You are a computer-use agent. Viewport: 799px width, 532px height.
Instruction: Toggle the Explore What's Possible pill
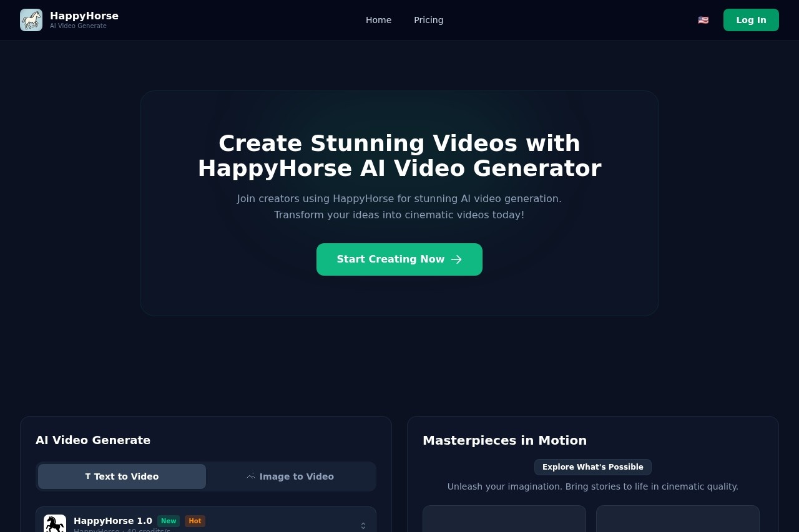tap(592, 467)
